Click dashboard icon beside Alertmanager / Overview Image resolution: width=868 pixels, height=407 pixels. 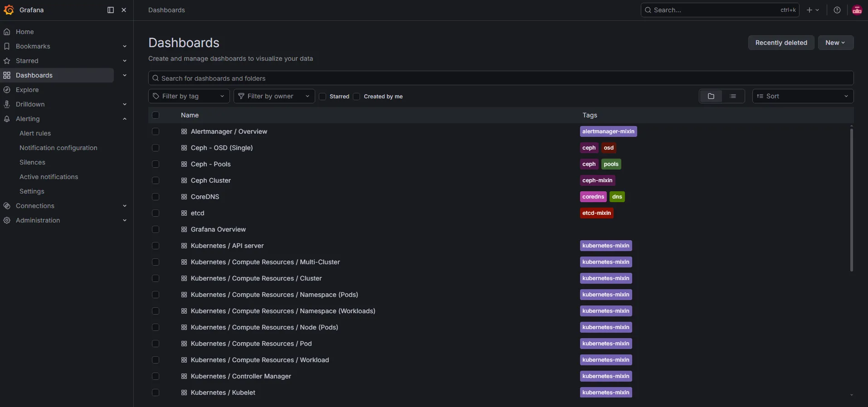point(184,131)
